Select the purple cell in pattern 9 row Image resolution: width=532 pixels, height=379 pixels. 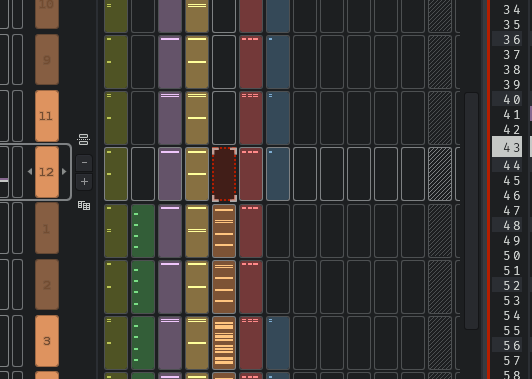170,62
